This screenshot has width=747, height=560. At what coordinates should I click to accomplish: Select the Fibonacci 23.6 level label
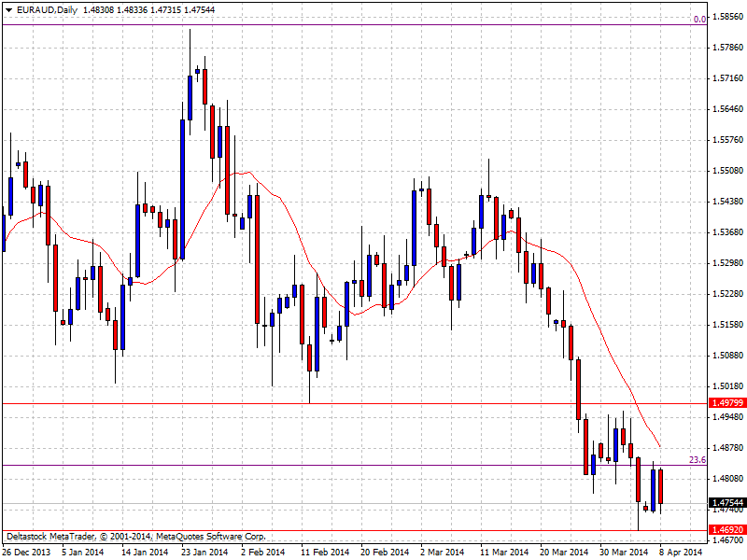click(x=697, y=459)
